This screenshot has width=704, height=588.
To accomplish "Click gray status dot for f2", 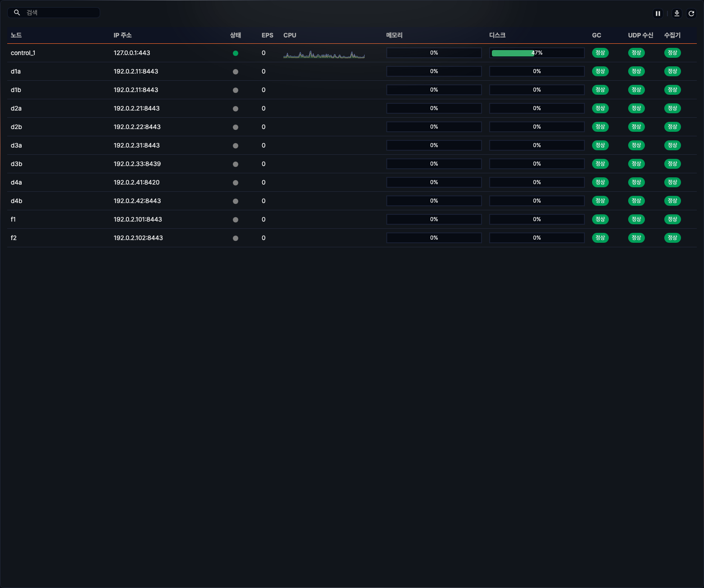I will [x=235, y=238].
